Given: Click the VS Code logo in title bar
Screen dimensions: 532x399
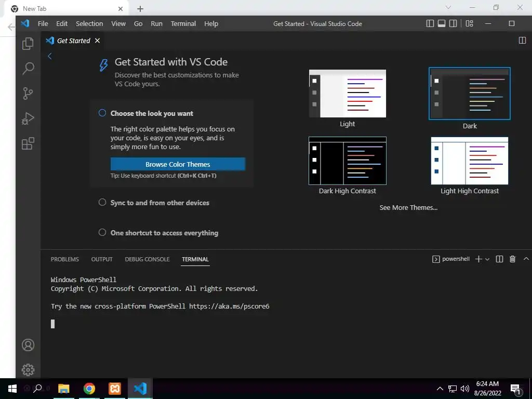Looking at the screenshot, I should tap(25, 23).
